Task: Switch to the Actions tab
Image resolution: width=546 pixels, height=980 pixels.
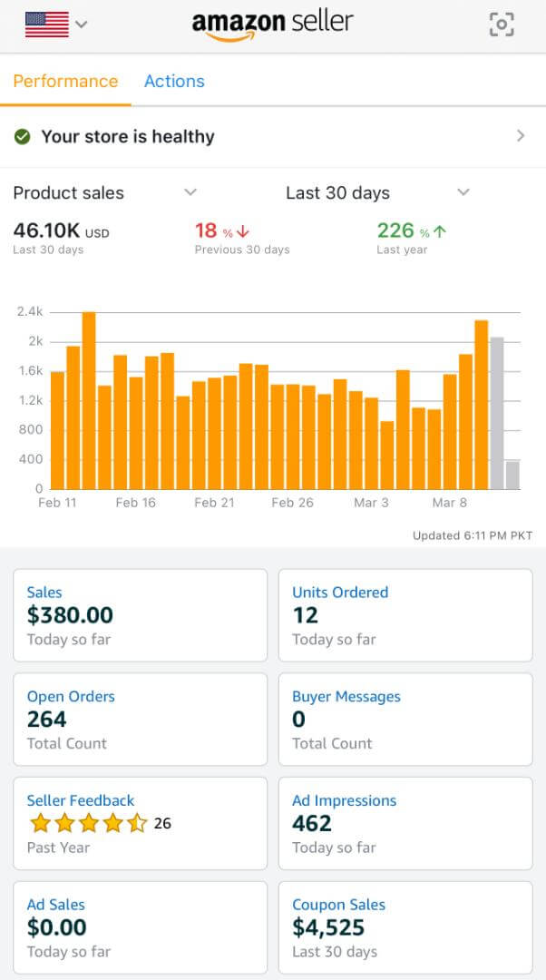Action: (x=174, y=81)
